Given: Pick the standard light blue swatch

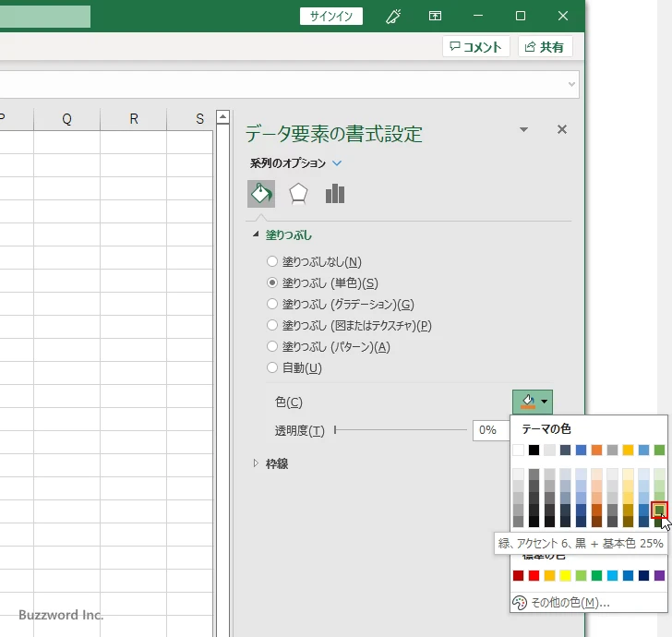Looking at the screenshot, I should (x=612, y=575).
